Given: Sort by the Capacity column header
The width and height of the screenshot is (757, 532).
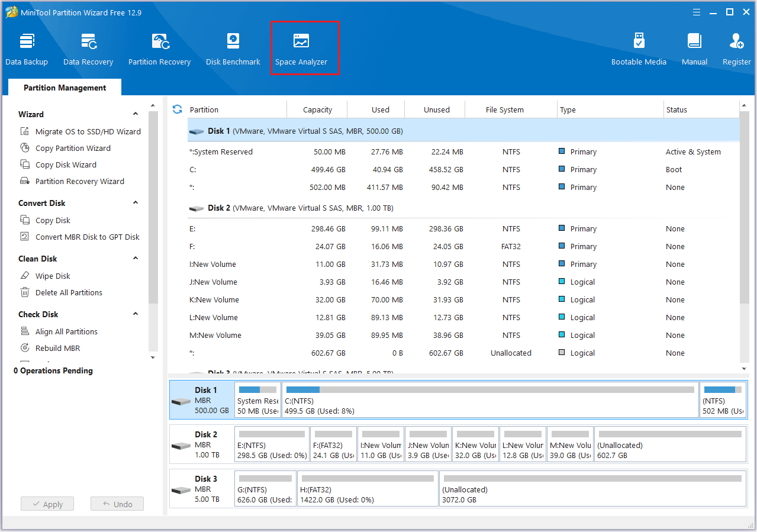Looking at the screenshot, I should 317,109.
